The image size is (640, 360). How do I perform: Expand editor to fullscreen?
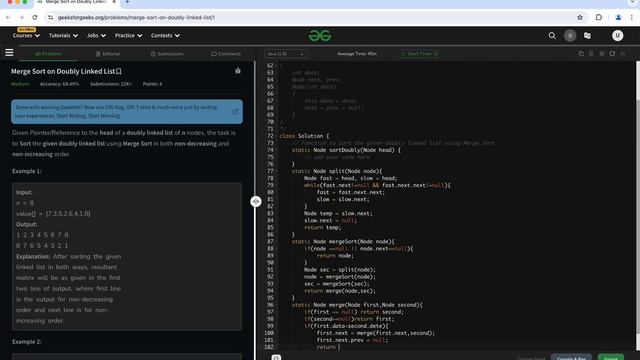[622, 53]
